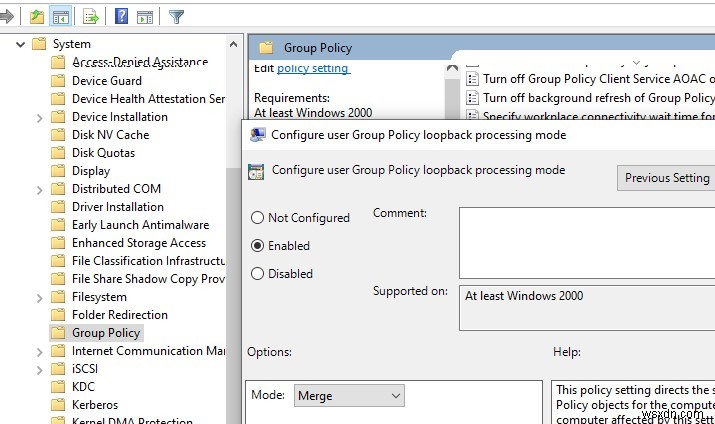Expand the Filesystem node
This screenshot has height=424, width=715.
click(40, 298)
